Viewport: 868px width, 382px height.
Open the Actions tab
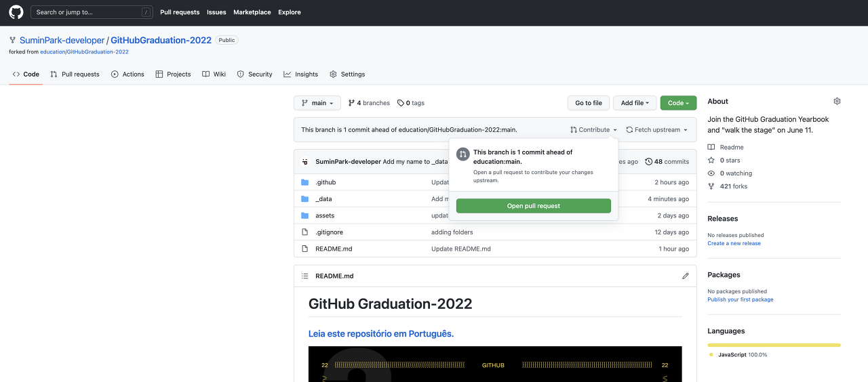[127, 75]
